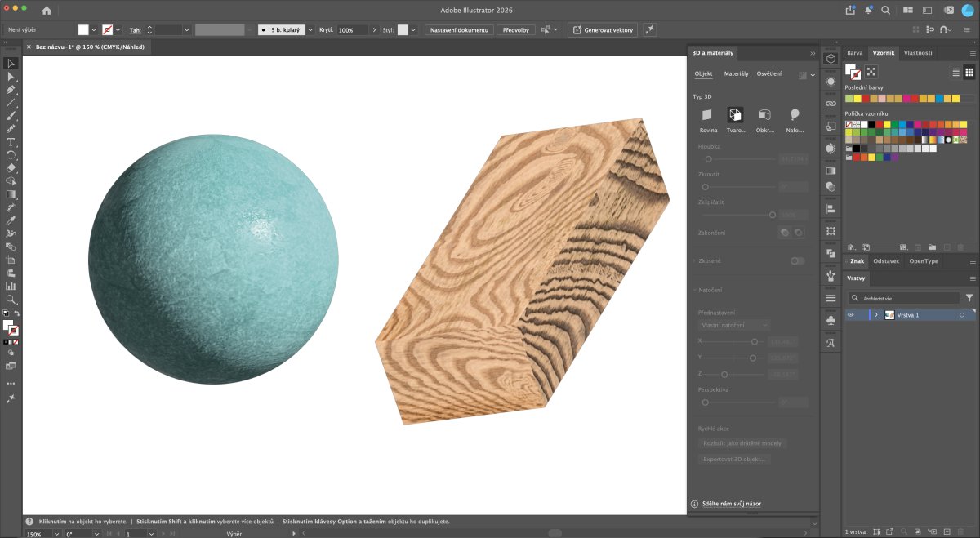The width and height of the screenshot is (980, 538).
Task: Select the Selection (black arrow) tool
Action: click(x=11, y=63)
